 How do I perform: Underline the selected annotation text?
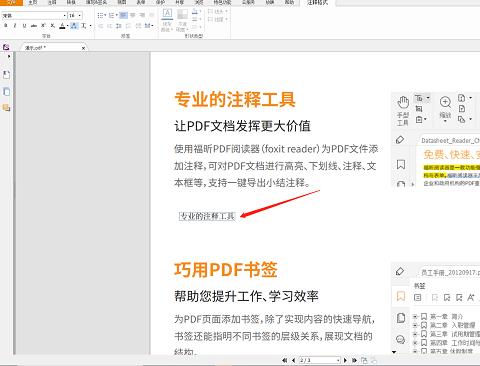point(24,26)
